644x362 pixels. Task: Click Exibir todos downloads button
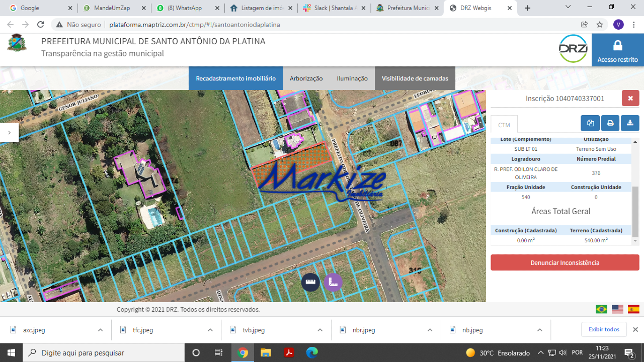tap(604, 329)
